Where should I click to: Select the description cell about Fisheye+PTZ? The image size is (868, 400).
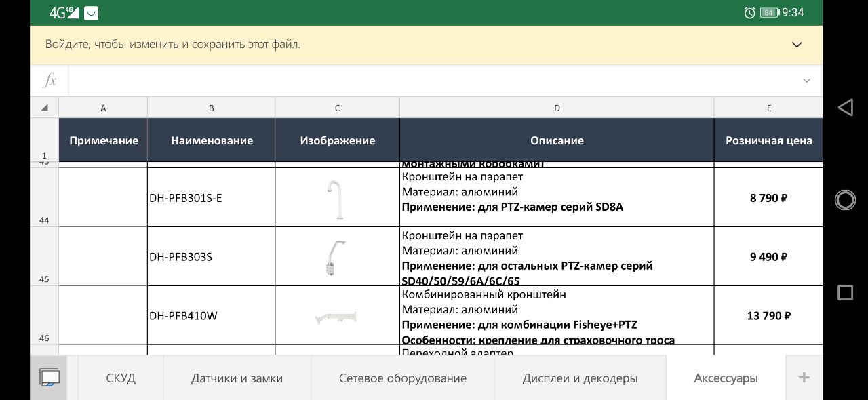point(557,315)
